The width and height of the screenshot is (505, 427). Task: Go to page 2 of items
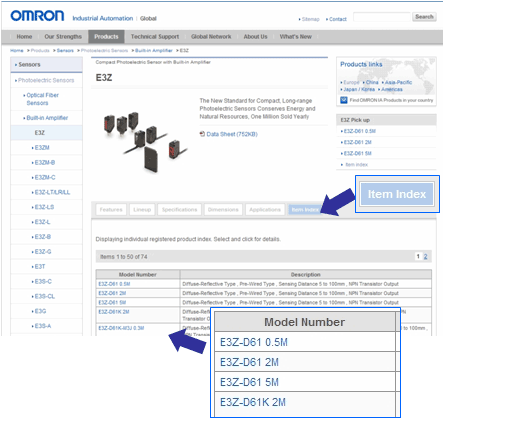click(x=425, y=256)
